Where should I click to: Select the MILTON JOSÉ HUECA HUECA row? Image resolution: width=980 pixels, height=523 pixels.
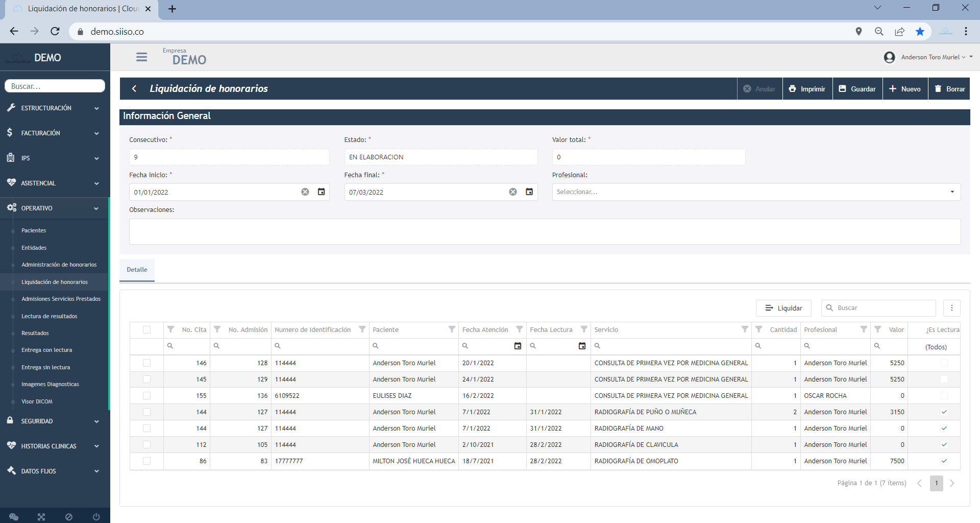coord(147,461)
